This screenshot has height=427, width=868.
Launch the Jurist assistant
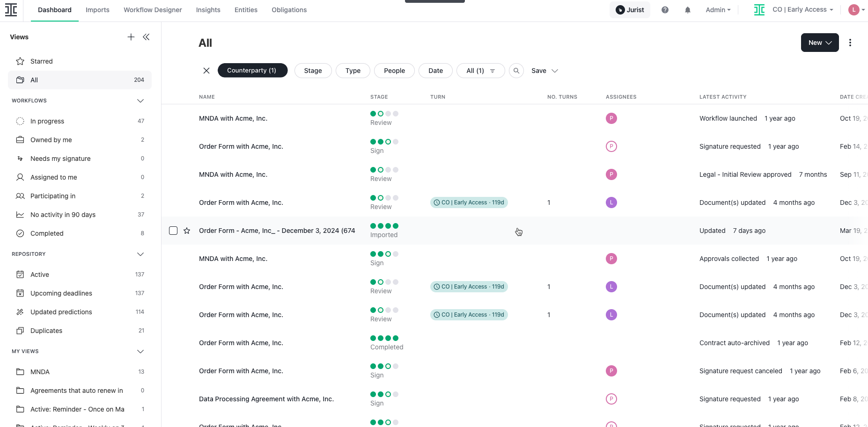pos(630,10)
